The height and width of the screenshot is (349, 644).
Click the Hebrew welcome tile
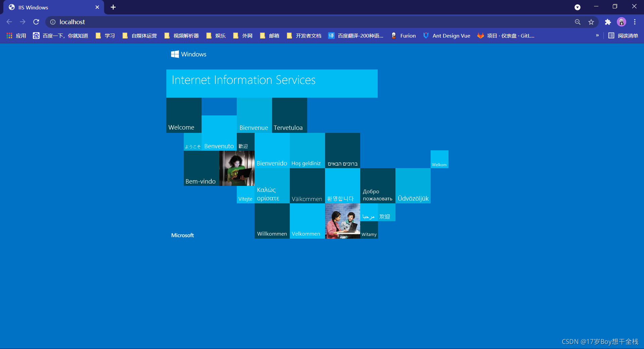(342, 150)
